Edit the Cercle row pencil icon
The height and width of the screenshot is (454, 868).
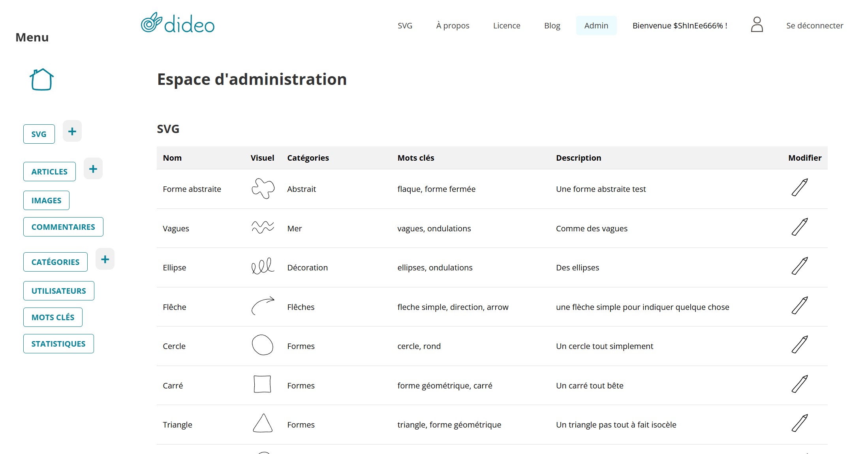(x=800, y=345)
